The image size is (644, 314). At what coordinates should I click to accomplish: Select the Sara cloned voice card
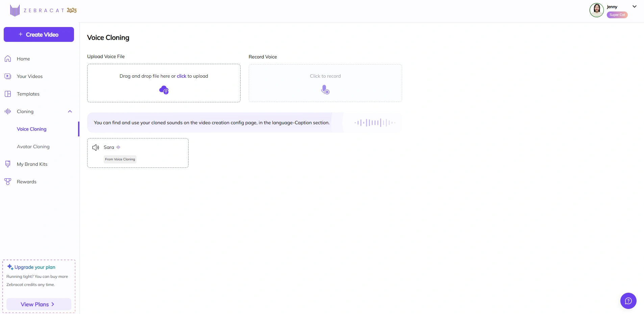[x=138, y=153]
